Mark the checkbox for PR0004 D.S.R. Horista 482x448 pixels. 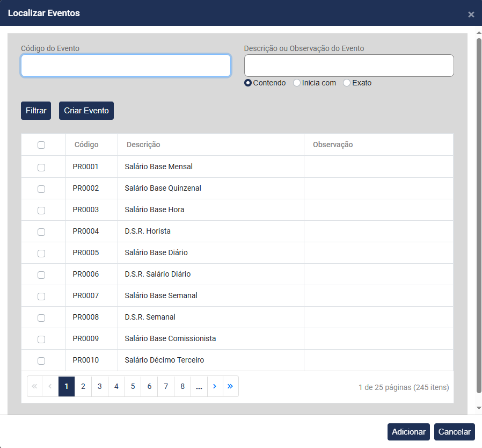(41, 232)
